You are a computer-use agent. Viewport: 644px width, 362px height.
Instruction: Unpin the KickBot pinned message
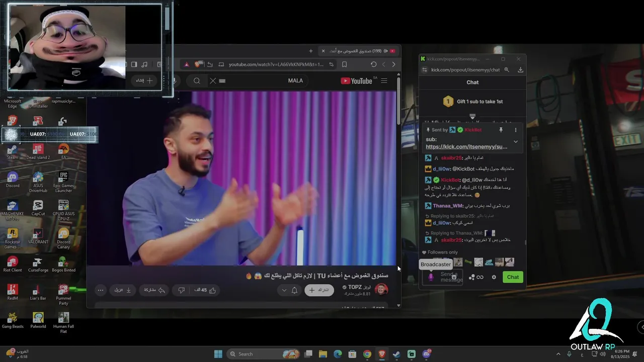501,130
